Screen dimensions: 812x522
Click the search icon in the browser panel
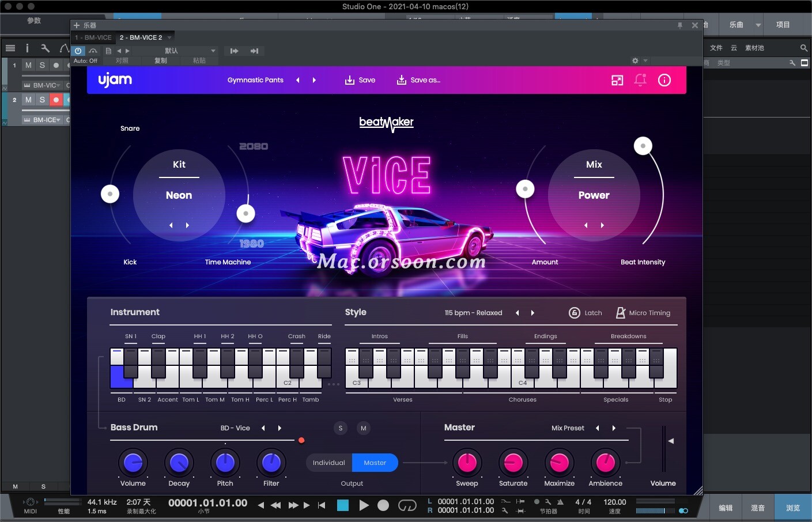point(804,48)
